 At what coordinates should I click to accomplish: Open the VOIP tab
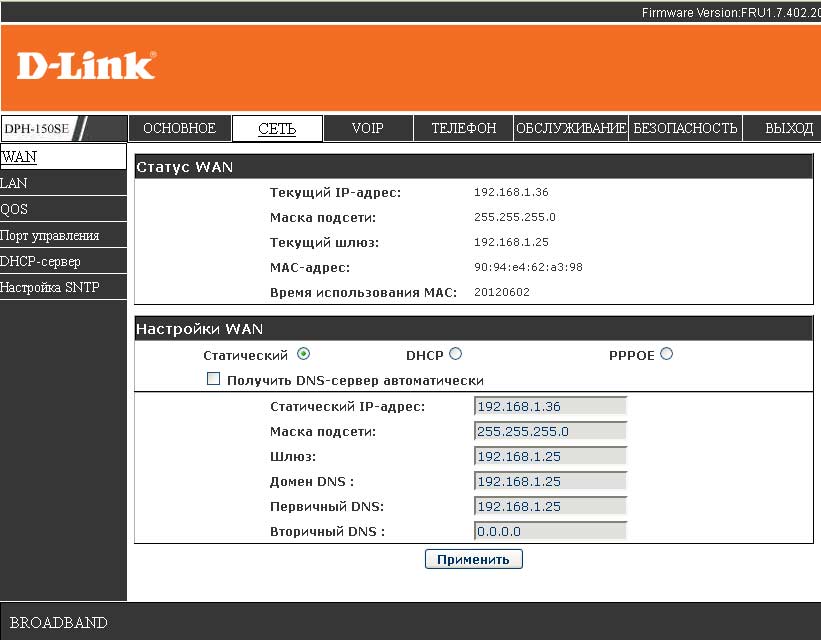(368, 128)
